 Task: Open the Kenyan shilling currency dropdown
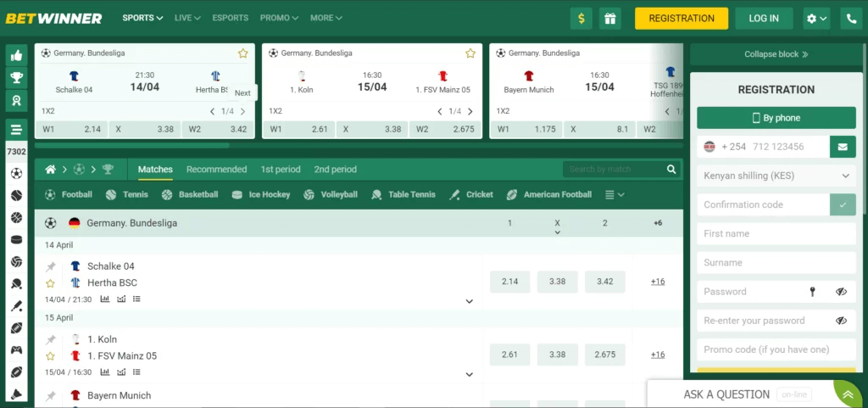(x=776, y=176)
